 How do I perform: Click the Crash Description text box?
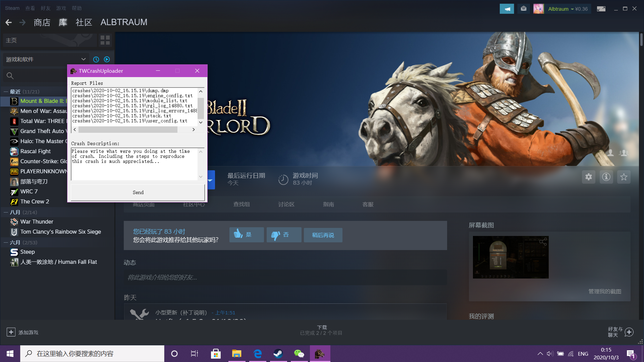point(135,164)
